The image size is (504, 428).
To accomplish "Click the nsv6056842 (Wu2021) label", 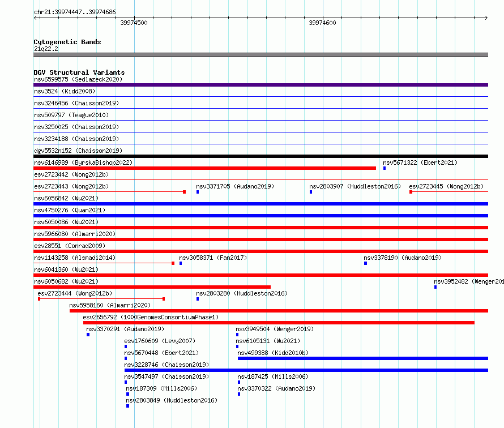I will [x=66, y=198].
